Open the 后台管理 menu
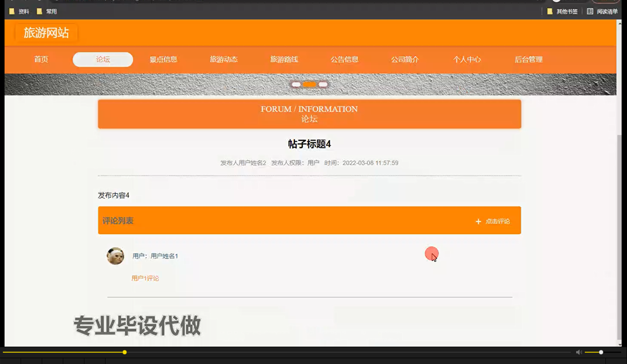 (528, 60)
